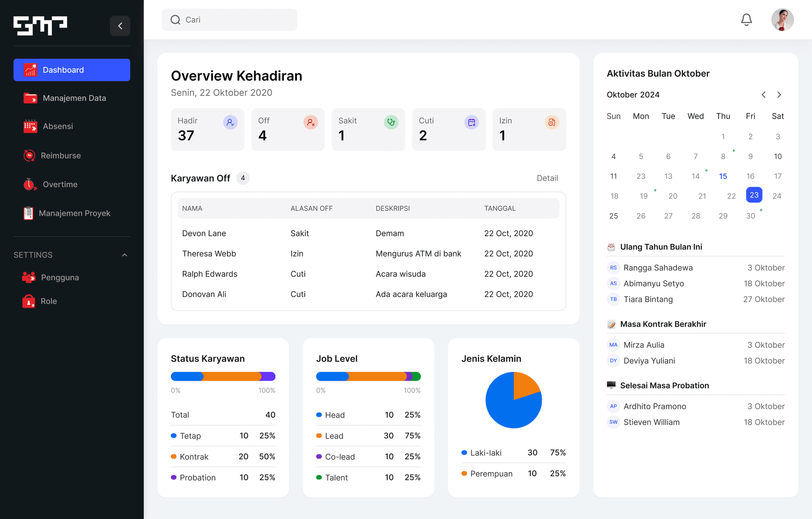Select the Dashboard icon in the sidebar
The width and height of the screenshot is (812, 519).
click(30, 70)
